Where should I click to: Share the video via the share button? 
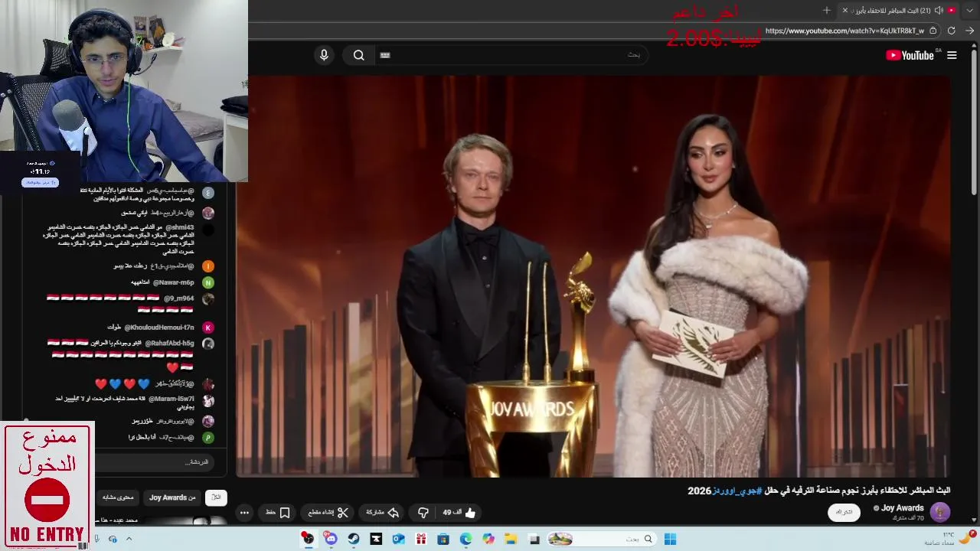(x=383, y=513)
